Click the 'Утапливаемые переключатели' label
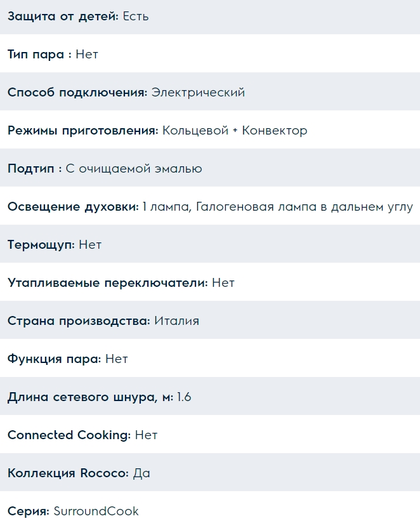420x521 pixels. [x=108, y=283]
